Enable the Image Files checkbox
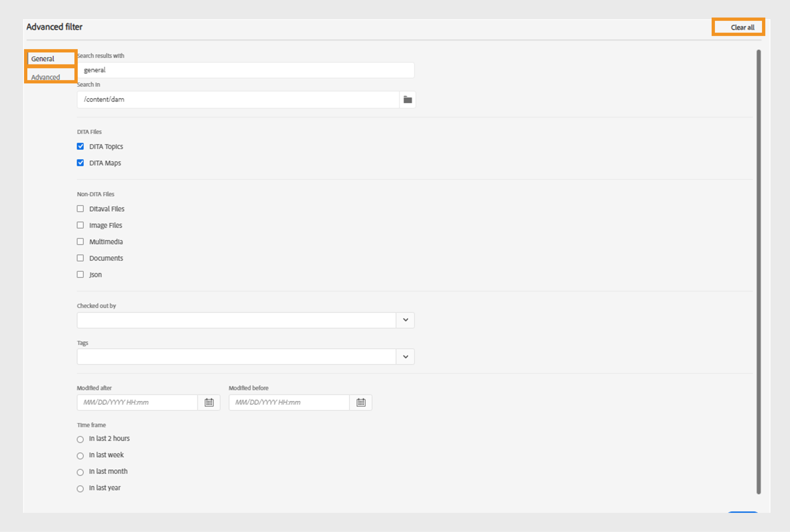This screenshot has width=790, height=532. click(x=81, y=224)
